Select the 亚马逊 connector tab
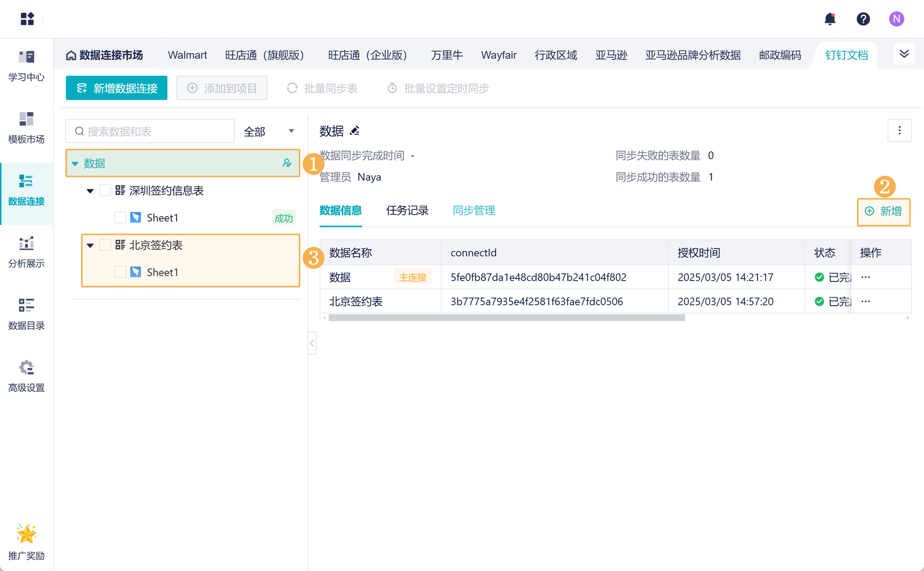Image resolution: width=924 pixels, height=571 pixels. coord(611,55)
